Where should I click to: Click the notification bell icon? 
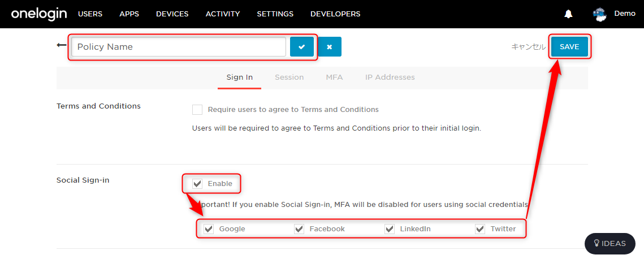[x=568, y=14]
